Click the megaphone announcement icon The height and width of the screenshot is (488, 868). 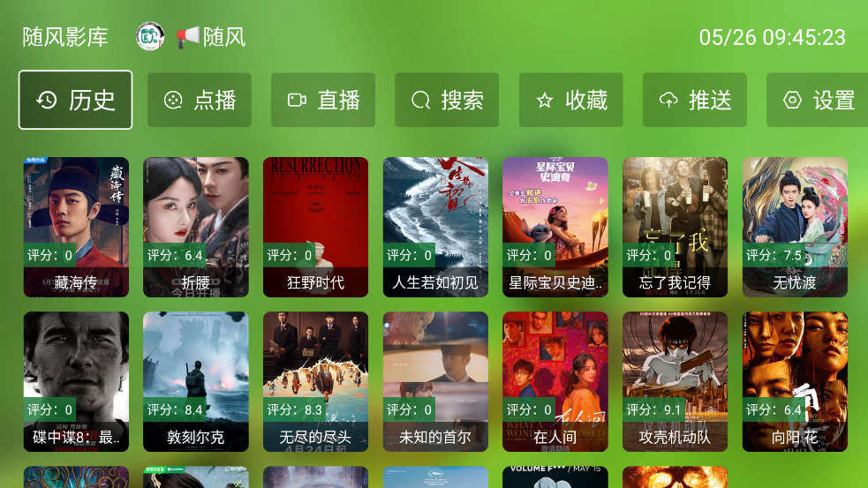[188, 37]
